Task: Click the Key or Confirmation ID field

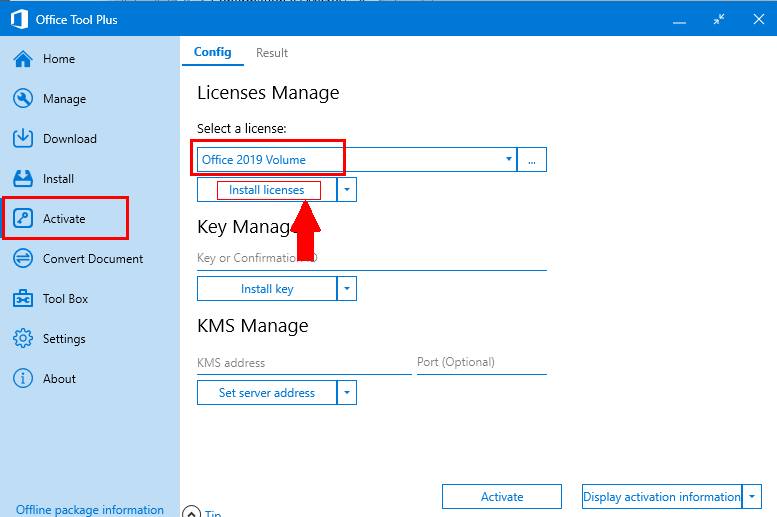Action: (x=372, y=258)
